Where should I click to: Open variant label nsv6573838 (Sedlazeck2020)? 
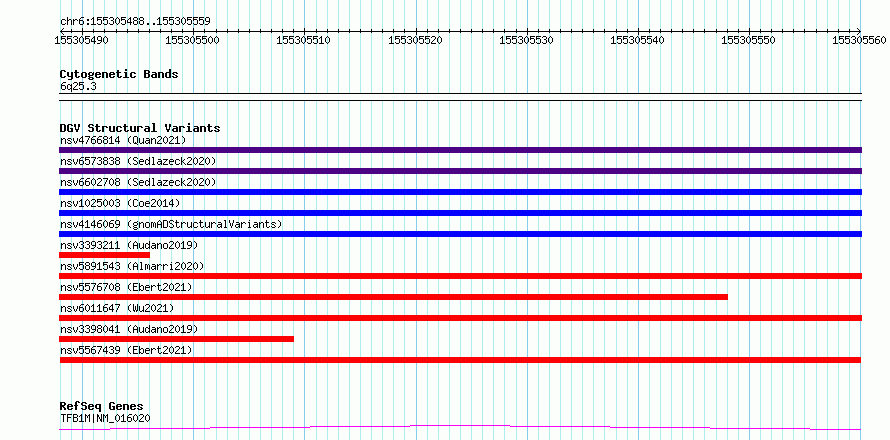[x=138, y=161]
